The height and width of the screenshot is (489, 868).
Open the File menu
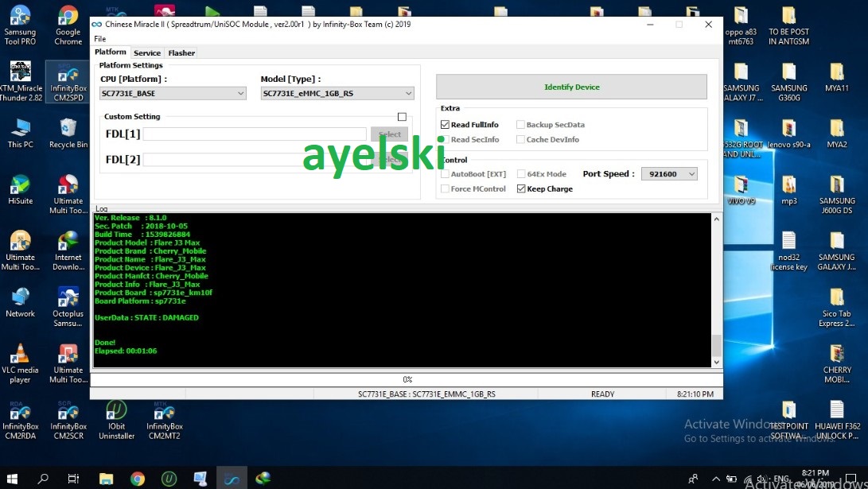(x=99, y=39)
